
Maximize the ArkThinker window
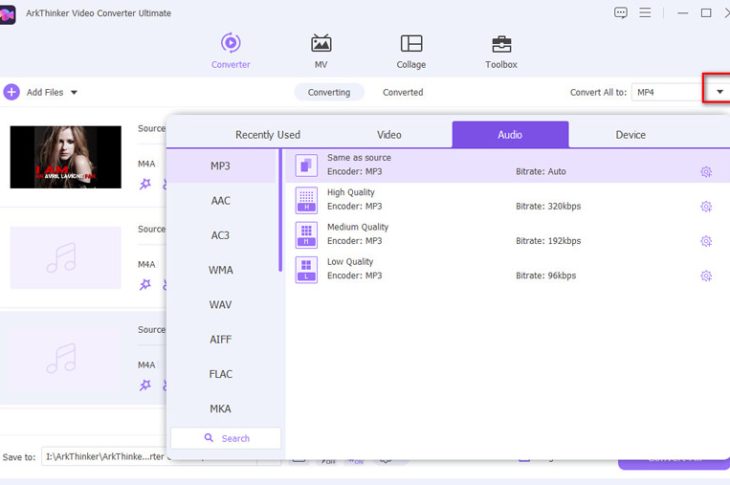tap(706, 13)
